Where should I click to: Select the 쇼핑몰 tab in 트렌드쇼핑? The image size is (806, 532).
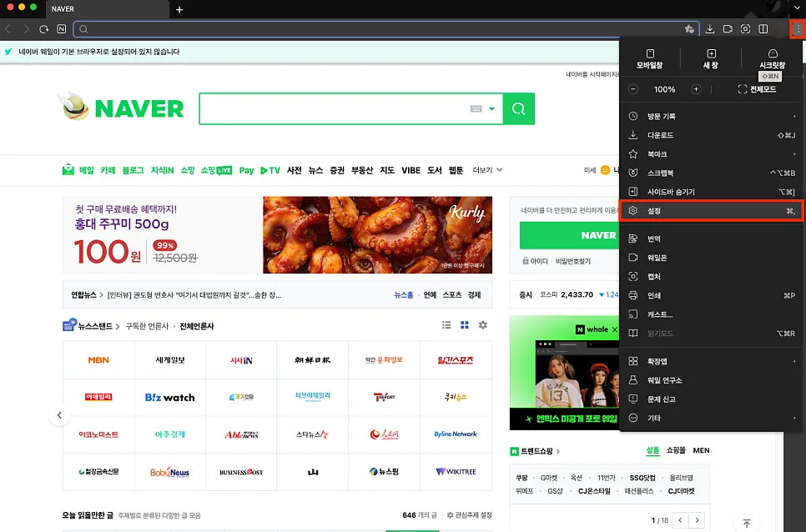pos(676,450)
